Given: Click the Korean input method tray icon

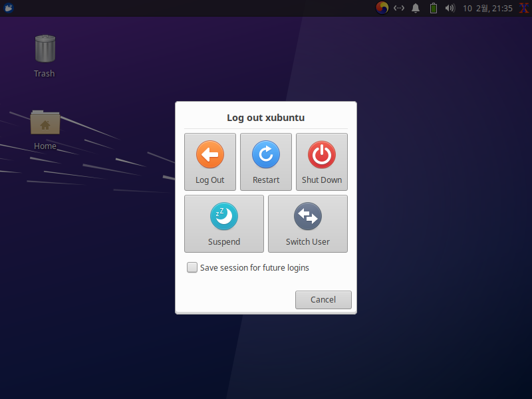Looking at the screenshot, I should [382, 8].
